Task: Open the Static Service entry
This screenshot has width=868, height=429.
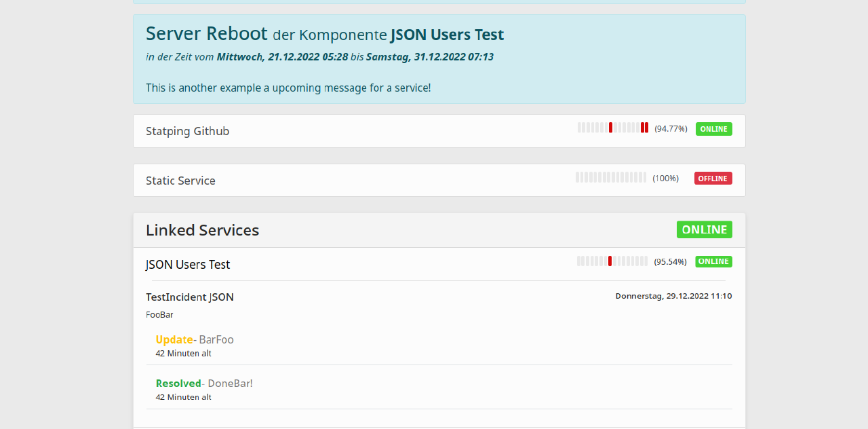Action: point(180,181)
